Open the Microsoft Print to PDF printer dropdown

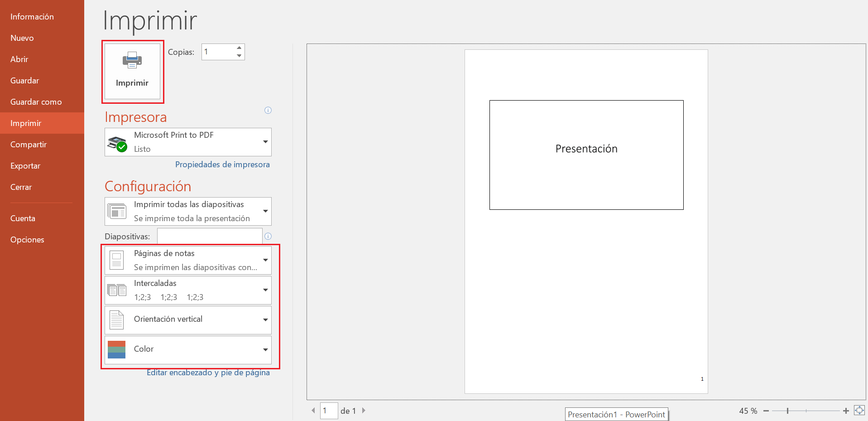point(188,142)
